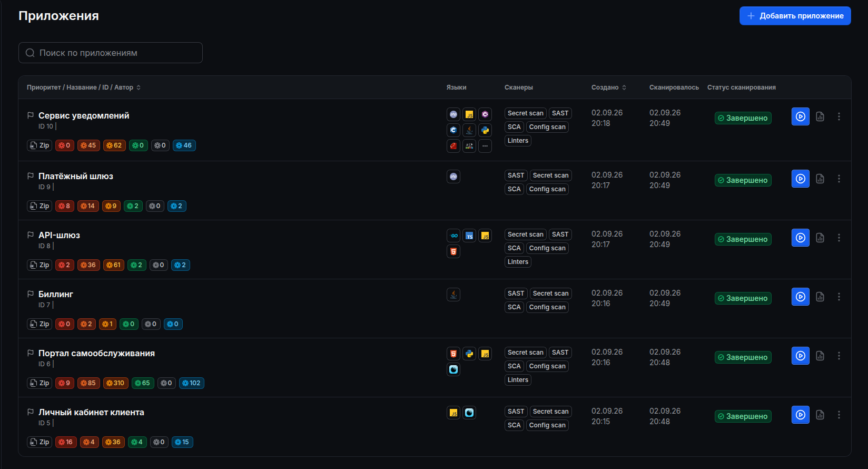Toggle priority flag for Сервис уведомлений

(x=31, y=115)
